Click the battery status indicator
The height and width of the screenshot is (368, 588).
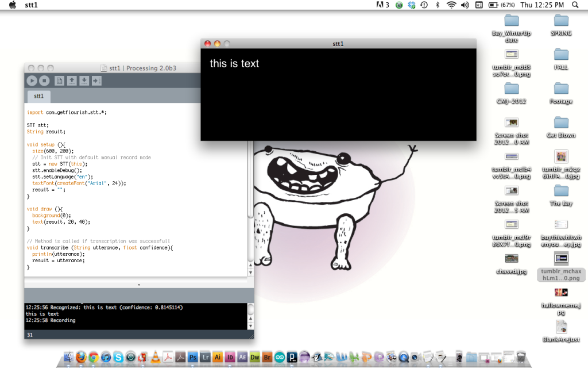501,5
